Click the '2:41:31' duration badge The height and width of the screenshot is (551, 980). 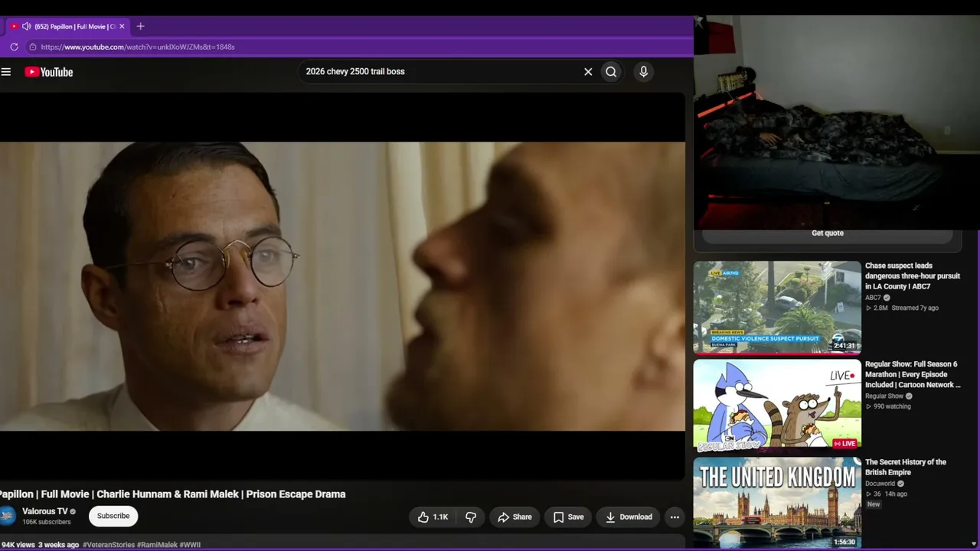pyautogui.click(x=844, y=346)
